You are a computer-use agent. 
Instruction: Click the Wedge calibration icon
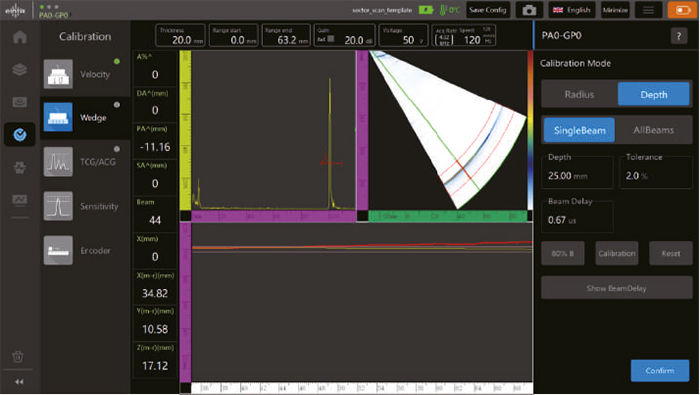(58, 117)
